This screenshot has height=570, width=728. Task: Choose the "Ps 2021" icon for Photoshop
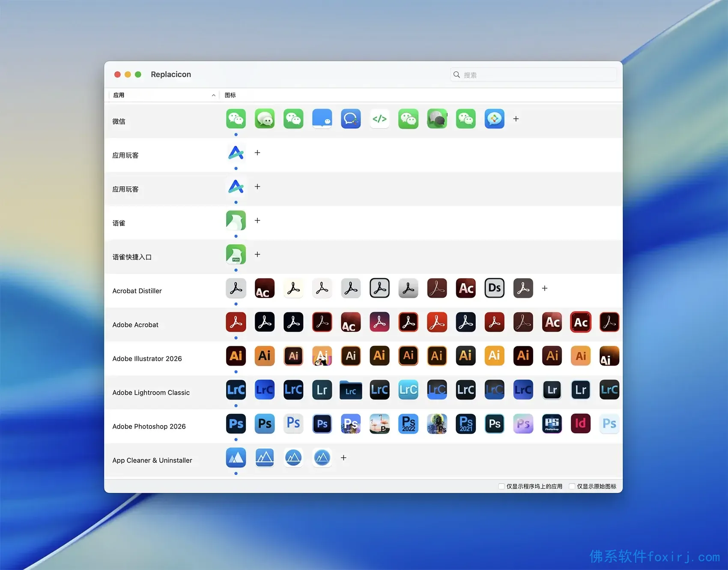(x=465, y=423)
